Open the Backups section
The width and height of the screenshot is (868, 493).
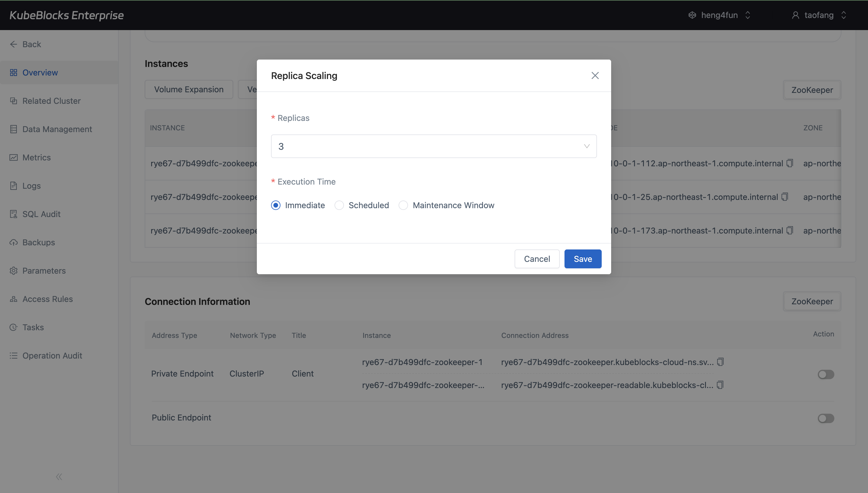click(38, 242)
